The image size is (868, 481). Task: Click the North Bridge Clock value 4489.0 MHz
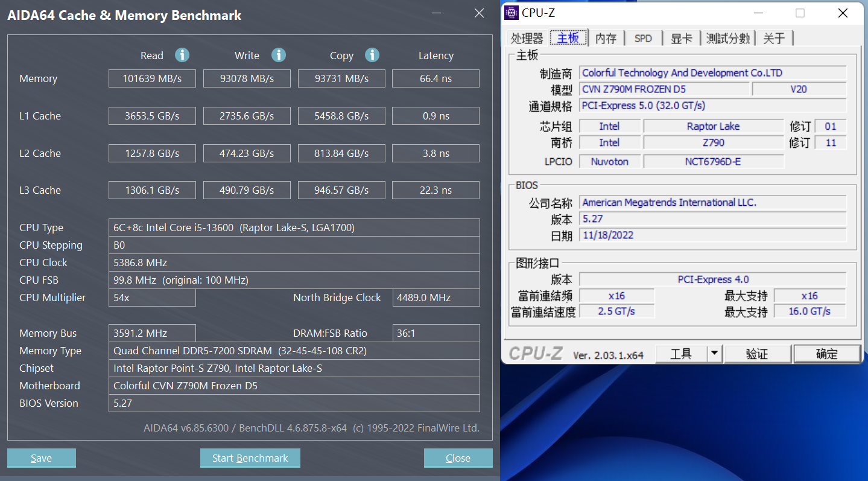(x=436, y=298)
